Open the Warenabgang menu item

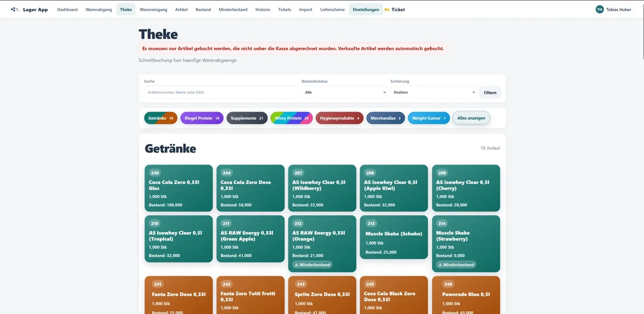(98, 10)
